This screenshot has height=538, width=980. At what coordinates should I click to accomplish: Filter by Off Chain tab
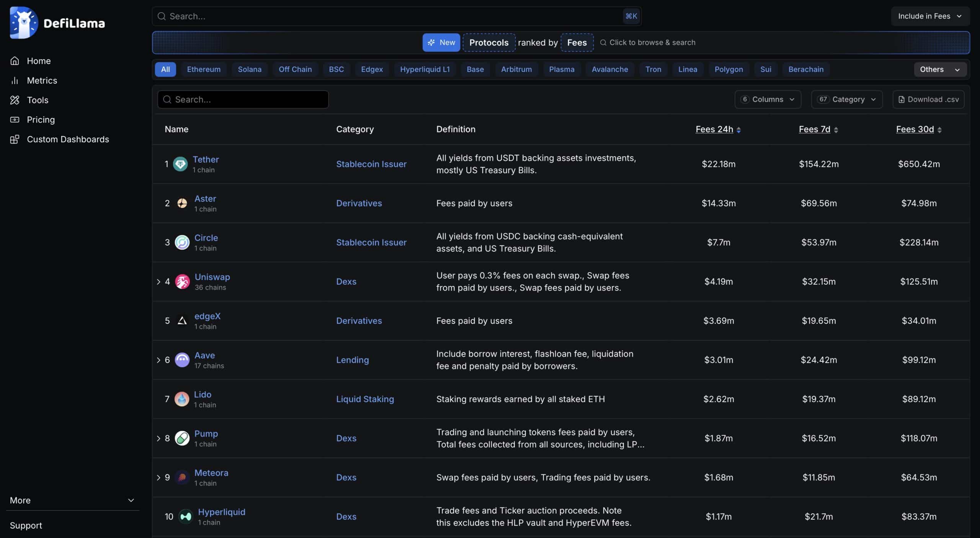[295, 69]
